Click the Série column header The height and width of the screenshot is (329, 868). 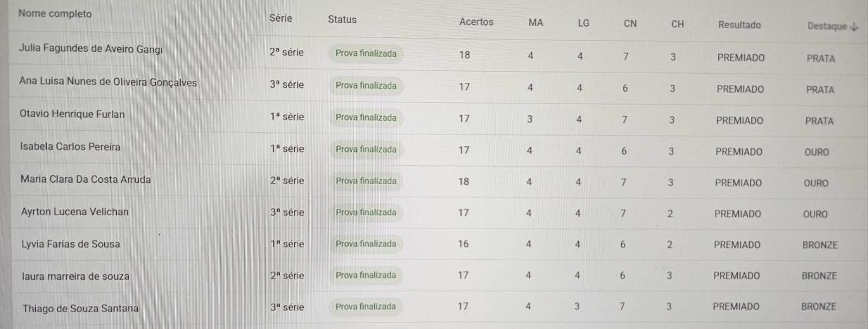pos(280,18)
